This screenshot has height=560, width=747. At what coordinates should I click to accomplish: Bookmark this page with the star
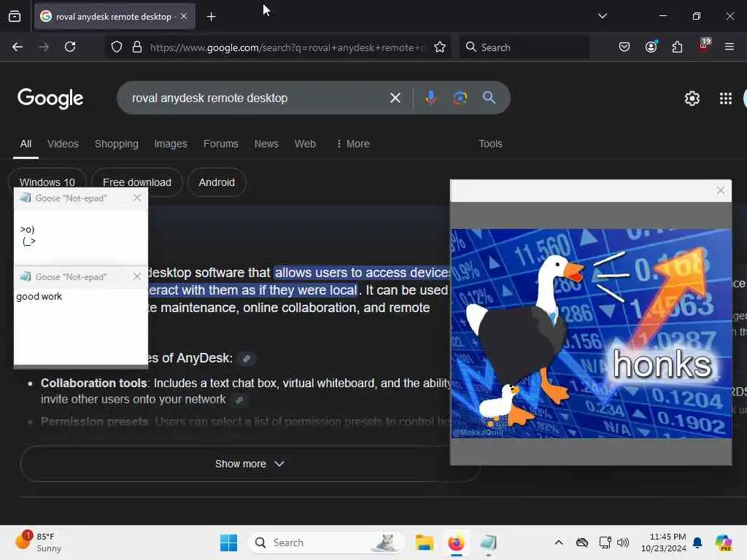click(x=440, y=47)
